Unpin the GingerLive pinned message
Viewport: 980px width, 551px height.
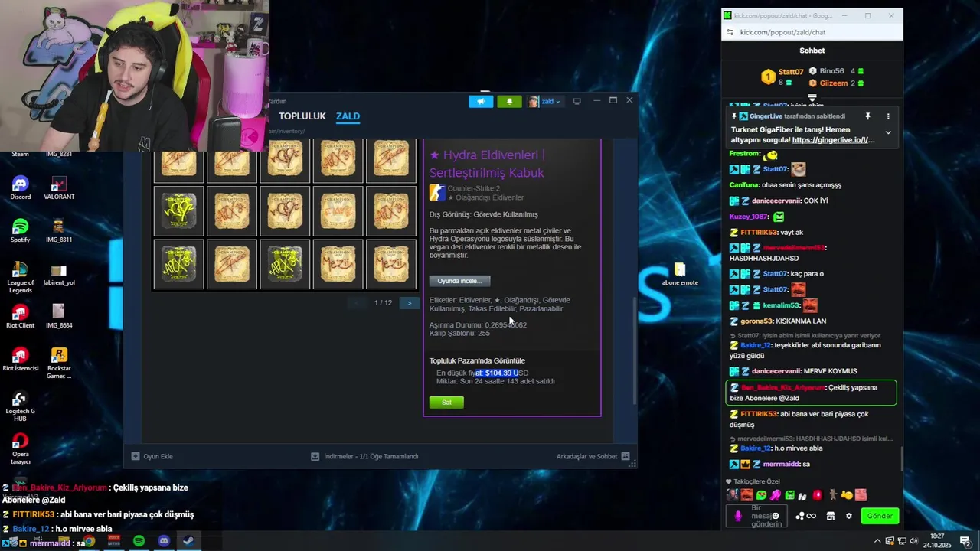pyautogui.click(x=867, y=116)
